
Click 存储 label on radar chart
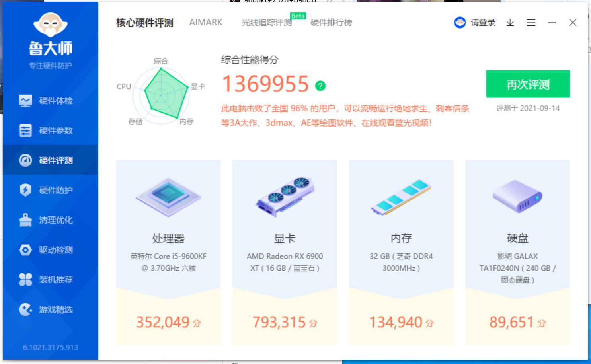pos(135,121)
